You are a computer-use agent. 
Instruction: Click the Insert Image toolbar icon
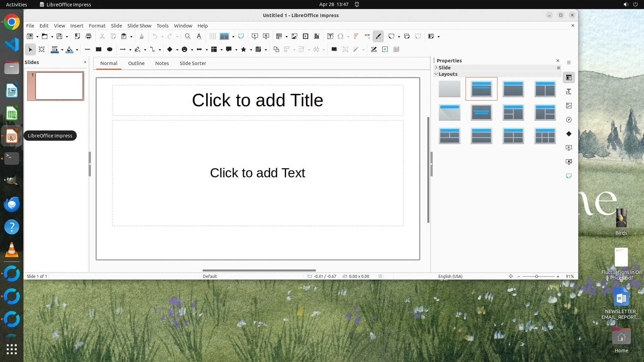pos(294,36)
